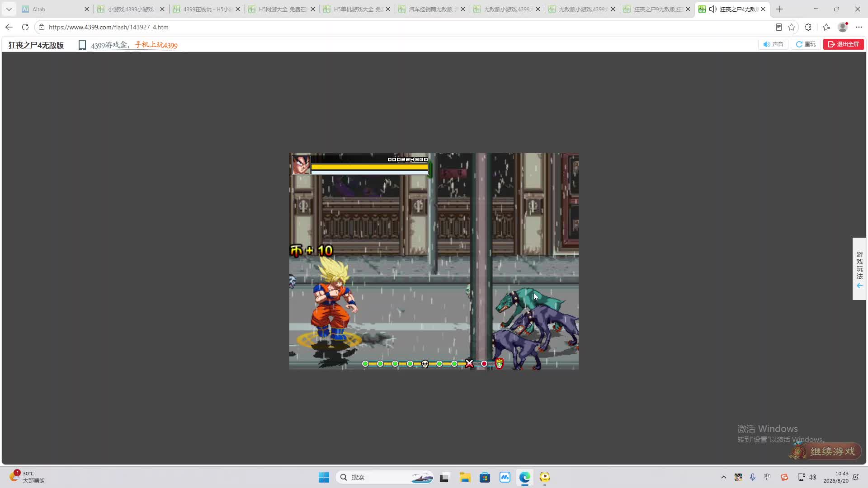The width and height of the screenshot is (868, 488).
Task: Open the network settings tray icon
Action: [801, 477]
